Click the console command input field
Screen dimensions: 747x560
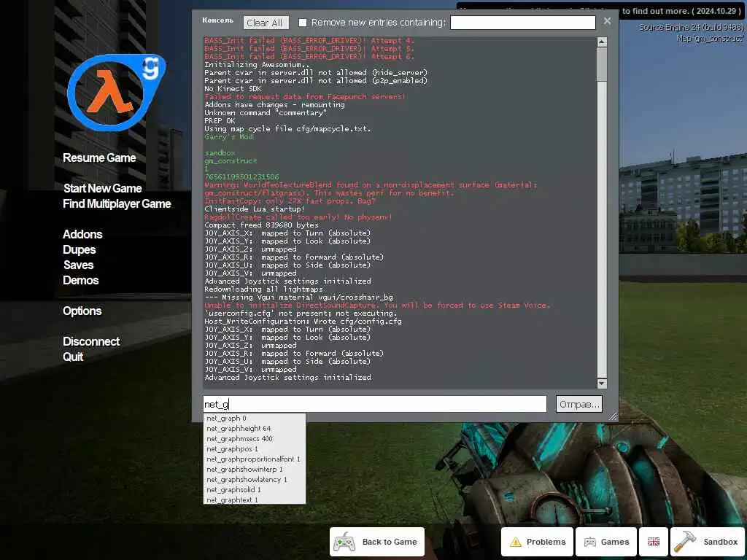point(374,404)
